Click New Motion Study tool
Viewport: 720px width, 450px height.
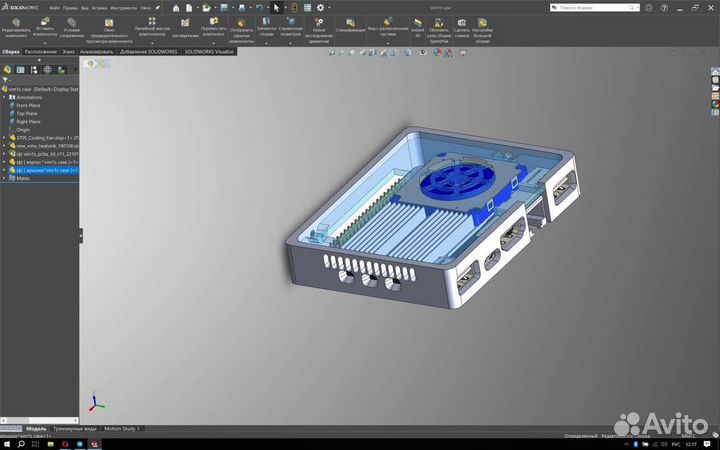pos(319,31)
